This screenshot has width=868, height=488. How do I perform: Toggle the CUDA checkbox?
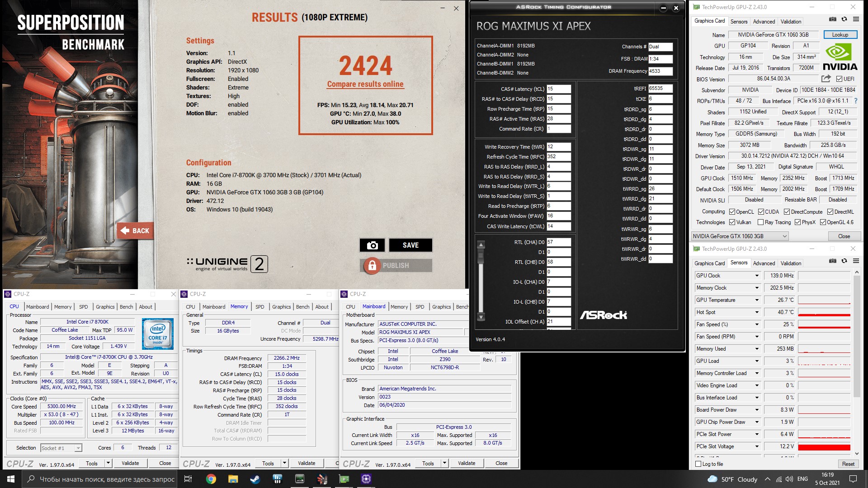(761, 212)
